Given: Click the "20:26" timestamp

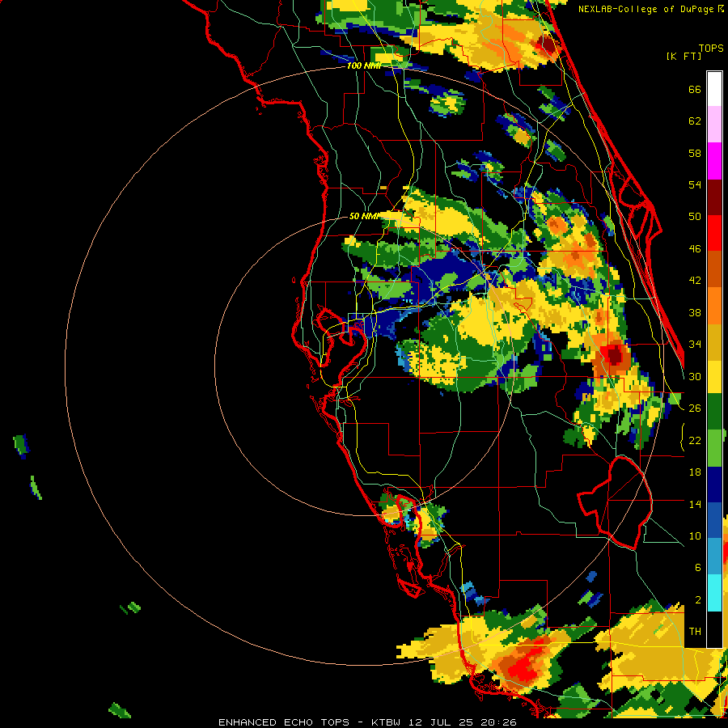Looking at the screenshot, I should (x=499, y=722).
